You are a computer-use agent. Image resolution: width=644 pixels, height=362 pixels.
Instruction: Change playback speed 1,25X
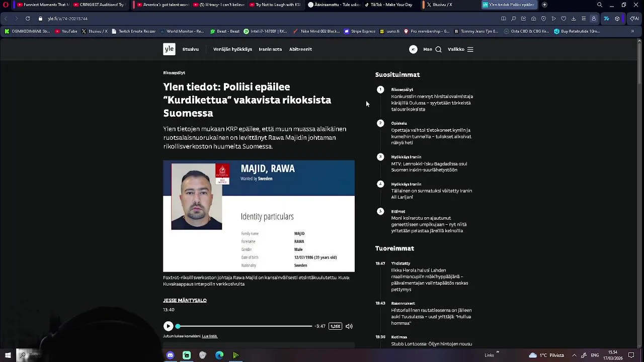(335, 326)
